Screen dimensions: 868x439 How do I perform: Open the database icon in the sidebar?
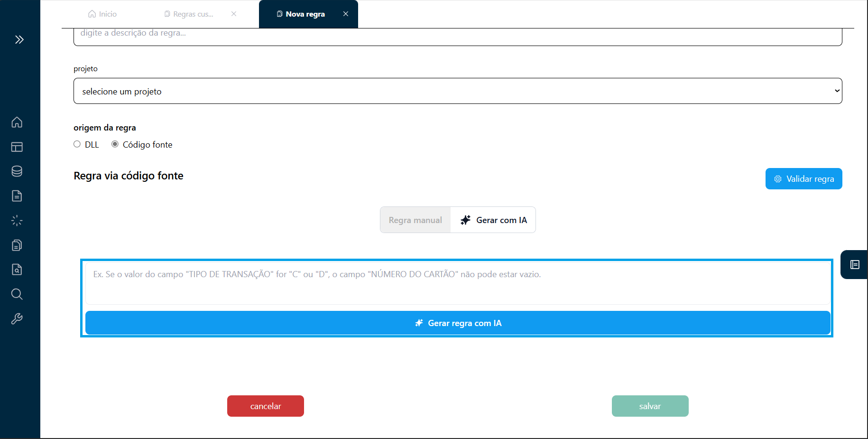17,171
